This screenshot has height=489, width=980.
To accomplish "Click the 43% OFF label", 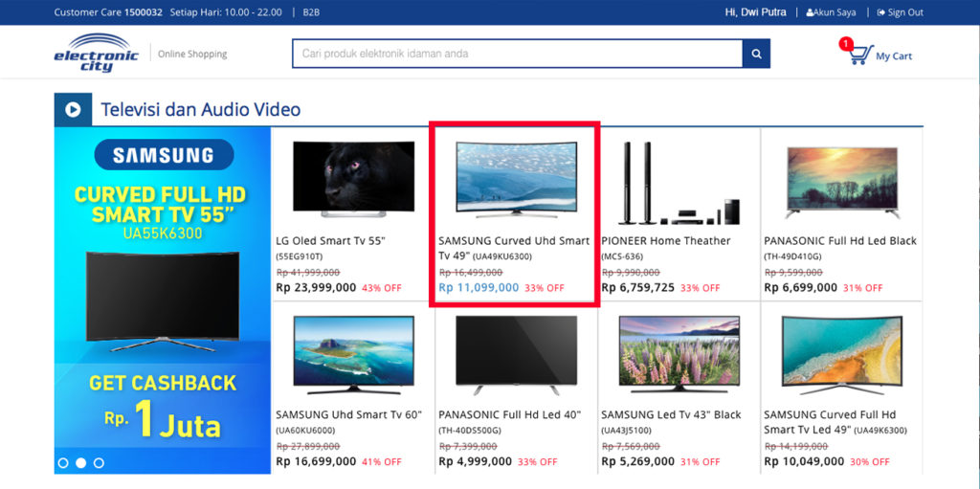I will [382, 288].
